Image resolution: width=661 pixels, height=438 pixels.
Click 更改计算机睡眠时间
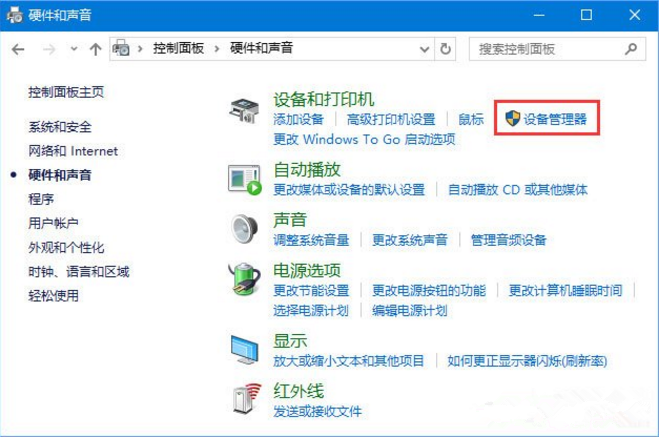(x=565, y=290)
